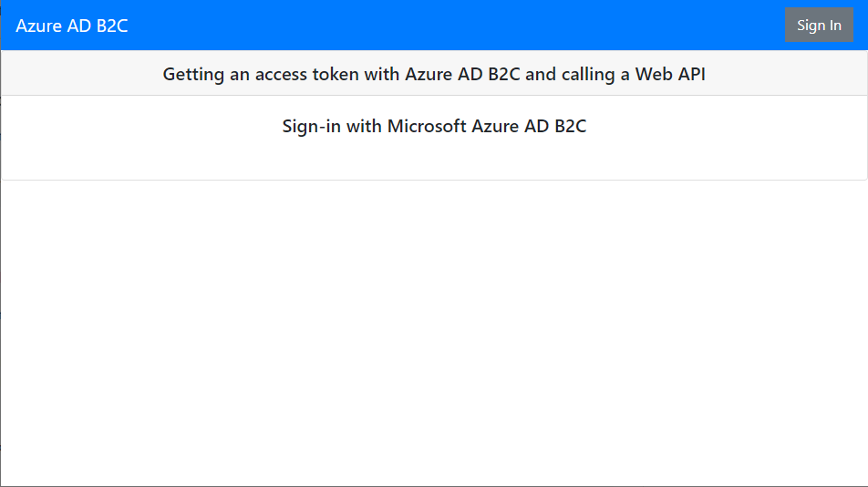This screenshot has height=487, width=868.
Task: Click 'Azure AD' in the card title
Action: [509, 126]
